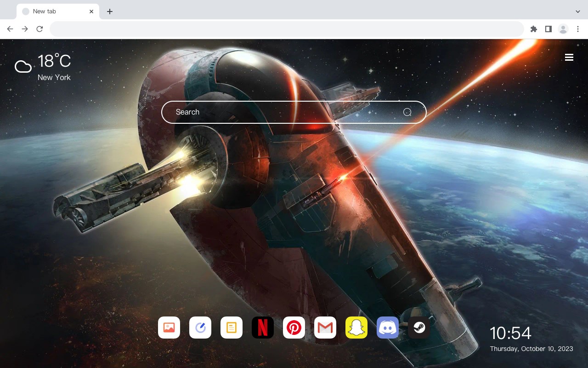
Task: Click the 18°C temperature reading
Action: point(54,61)
